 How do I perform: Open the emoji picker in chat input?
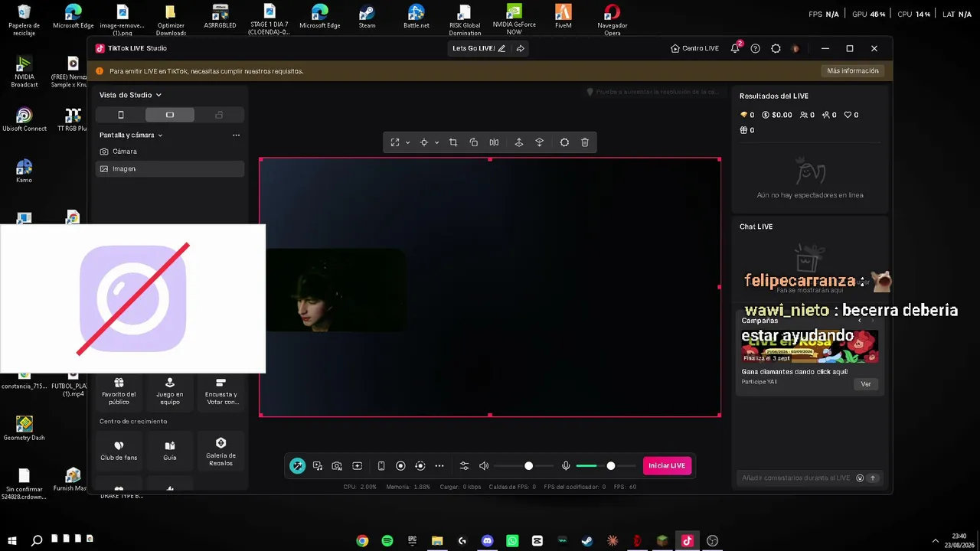[x=860, y=478]
